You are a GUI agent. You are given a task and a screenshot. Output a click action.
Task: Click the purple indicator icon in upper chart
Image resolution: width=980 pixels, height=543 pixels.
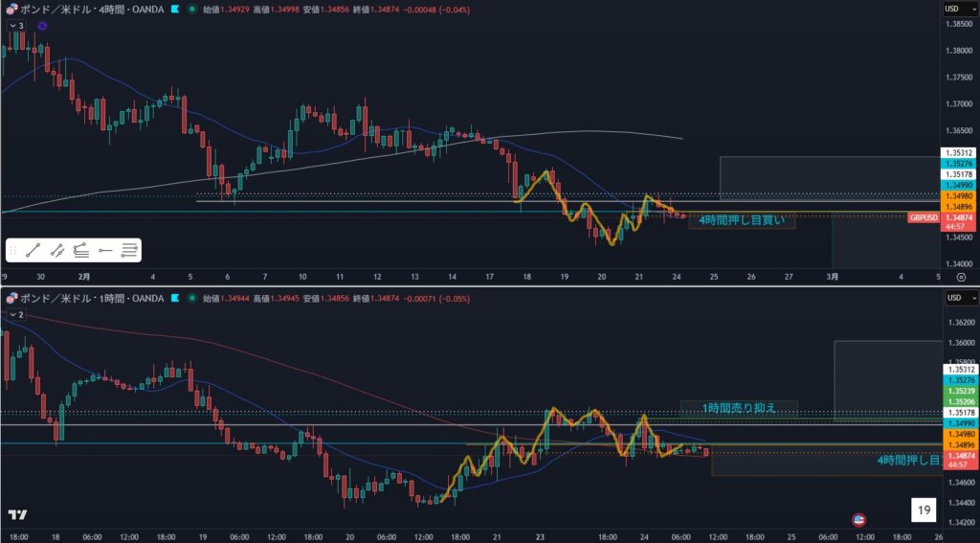click(x=43, y=26)
